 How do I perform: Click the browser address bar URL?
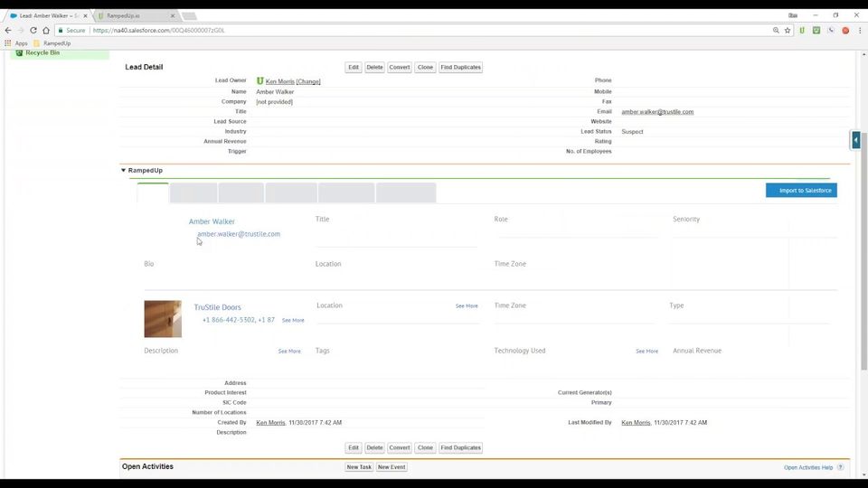158,31
